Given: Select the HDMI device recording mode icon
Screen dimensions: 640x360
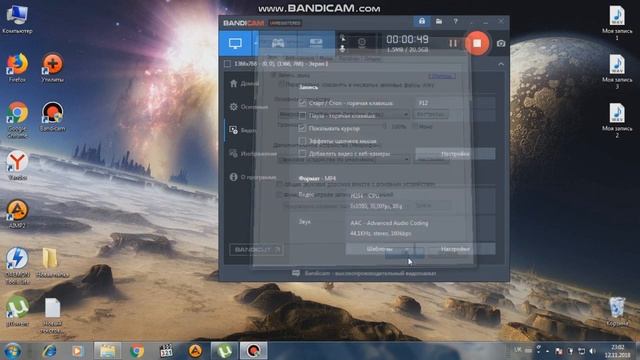Looking at the screenshot, I should click(x=316, y=43).
